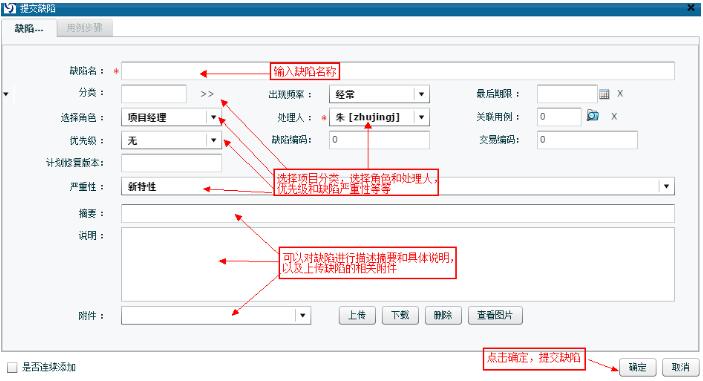Click the 严重性 field label
This screenshot has width=703, height=381.
87,186
